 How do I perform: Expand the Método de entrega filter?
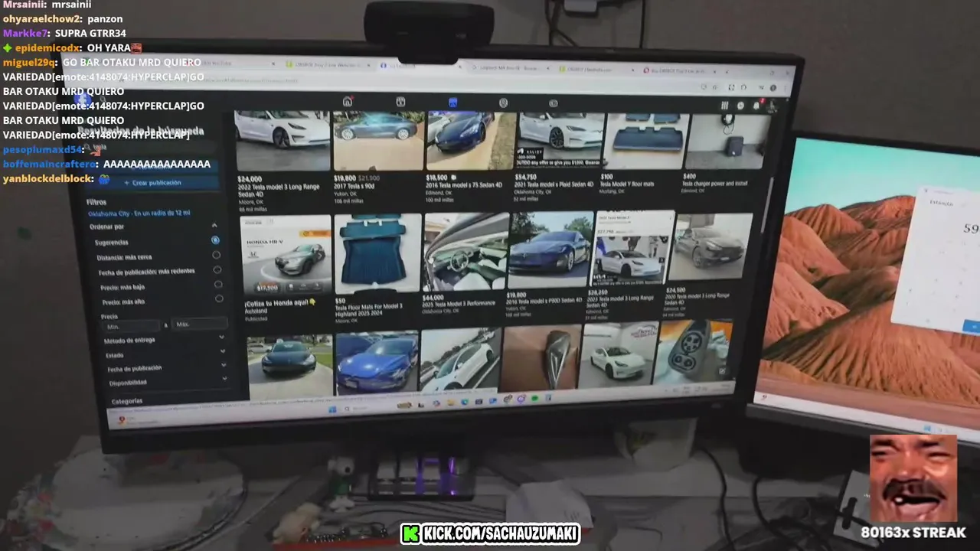(221, 337)
